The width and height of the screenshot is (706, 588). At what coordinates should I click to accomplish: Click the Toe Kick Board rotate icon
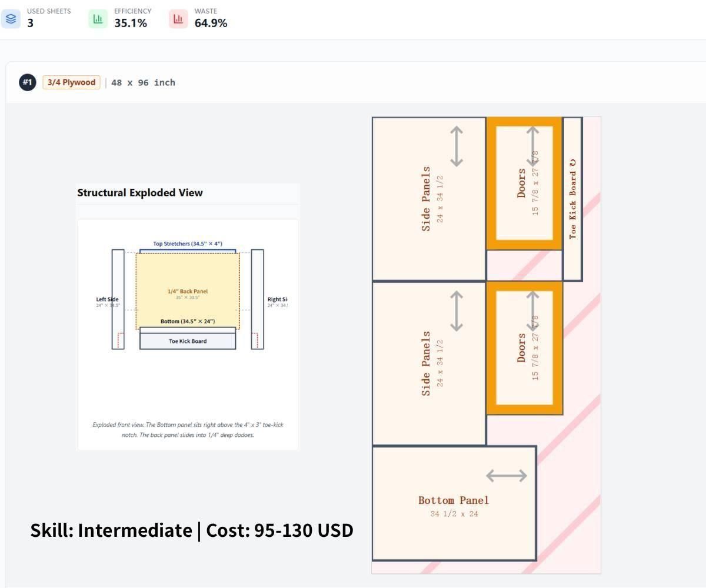pyautogui.click(x=573, y=162)
